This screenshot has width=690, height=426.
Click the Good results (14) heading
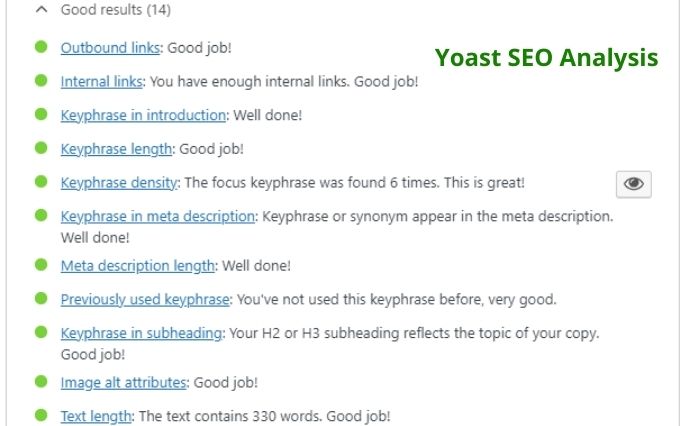point(115,10)
